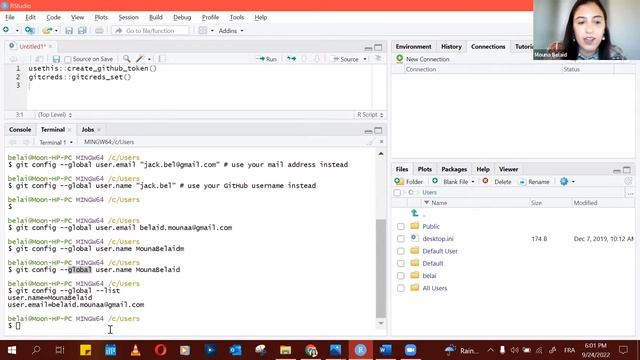Open the Terminal 1 dropdown
The width and height of the screenshot is (640, 360).
coord(56,142)
